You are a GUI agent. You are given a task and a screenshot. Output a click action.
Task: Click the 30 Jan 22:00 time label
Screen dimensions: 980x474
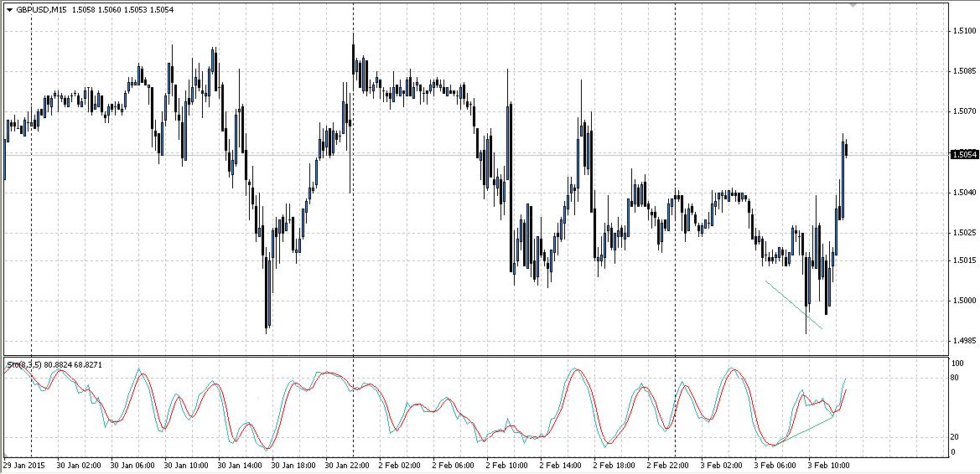(348, 466)
